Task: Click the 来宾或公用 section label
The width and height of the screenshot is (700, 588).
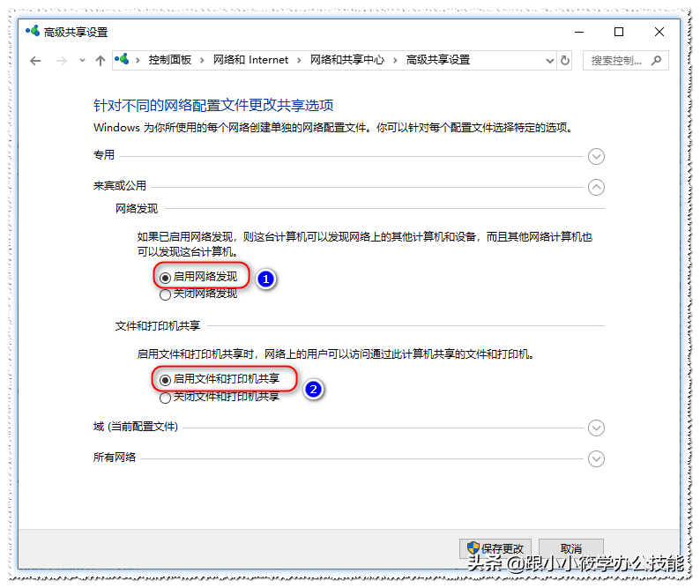Action: [x=120, y=186]
